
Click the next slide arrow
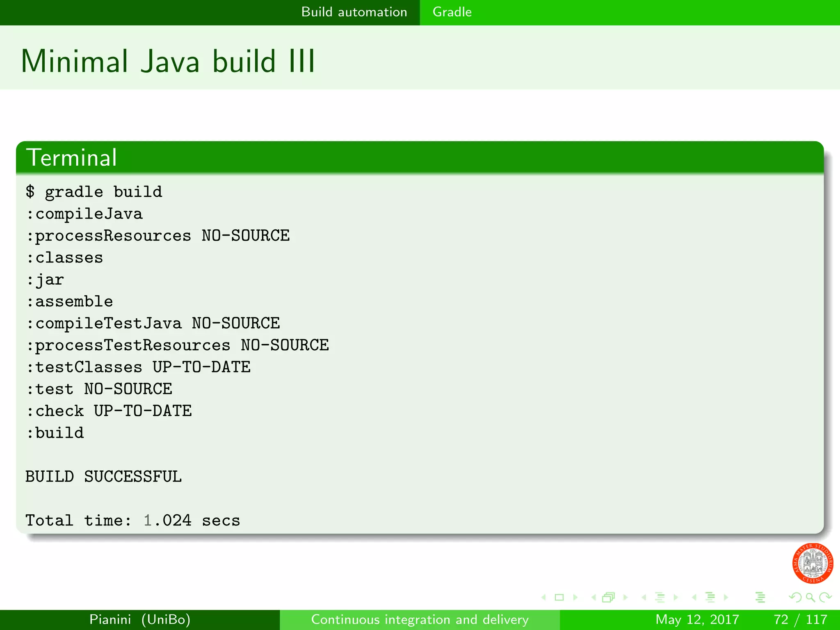coord(575,598)
